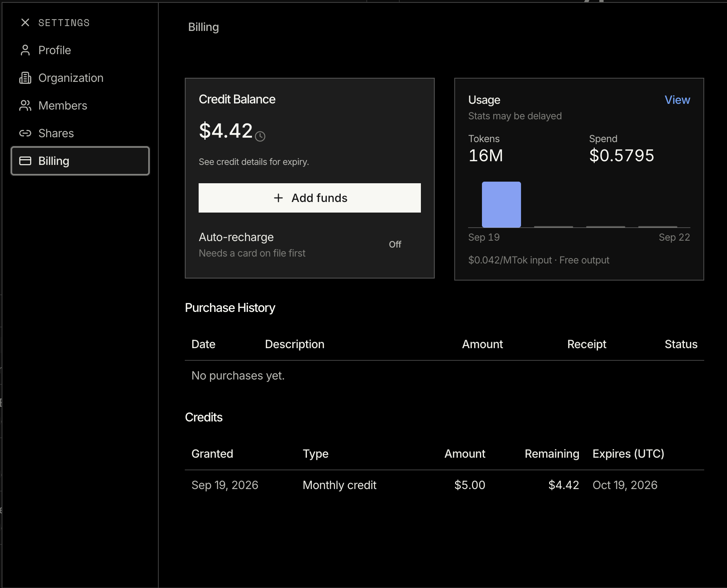727x588 pixels.
Task: Click the Shares link icon
Action: (25, 133)
